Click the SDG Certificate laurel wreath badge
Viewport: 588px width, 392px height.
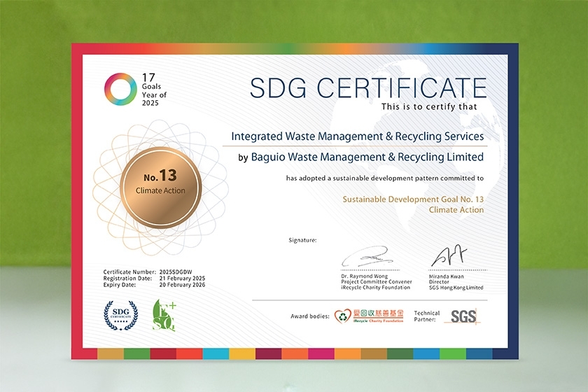point(120,315)
